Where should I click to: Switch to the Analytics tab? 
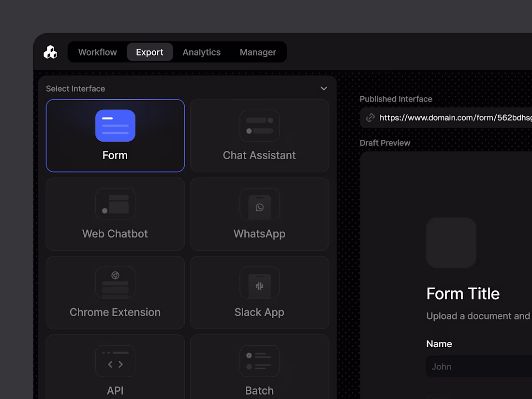(x=201, y=52)
